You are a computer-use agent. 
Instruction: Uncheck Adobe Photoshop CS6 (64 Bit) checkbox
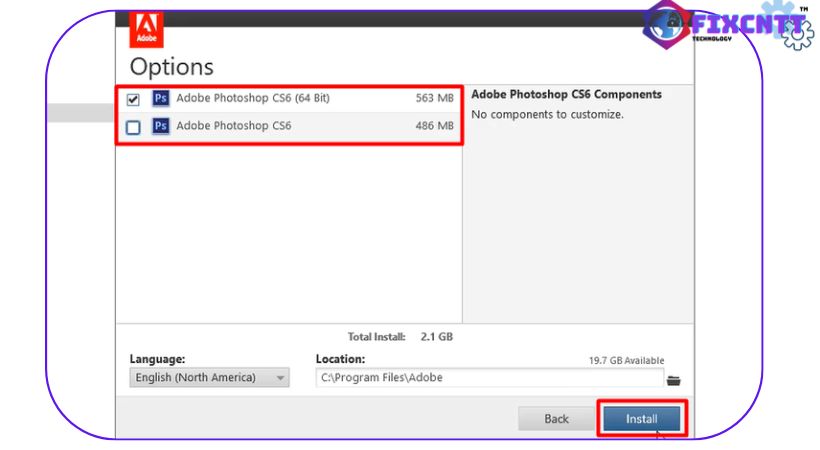click(x=133, y=99)
